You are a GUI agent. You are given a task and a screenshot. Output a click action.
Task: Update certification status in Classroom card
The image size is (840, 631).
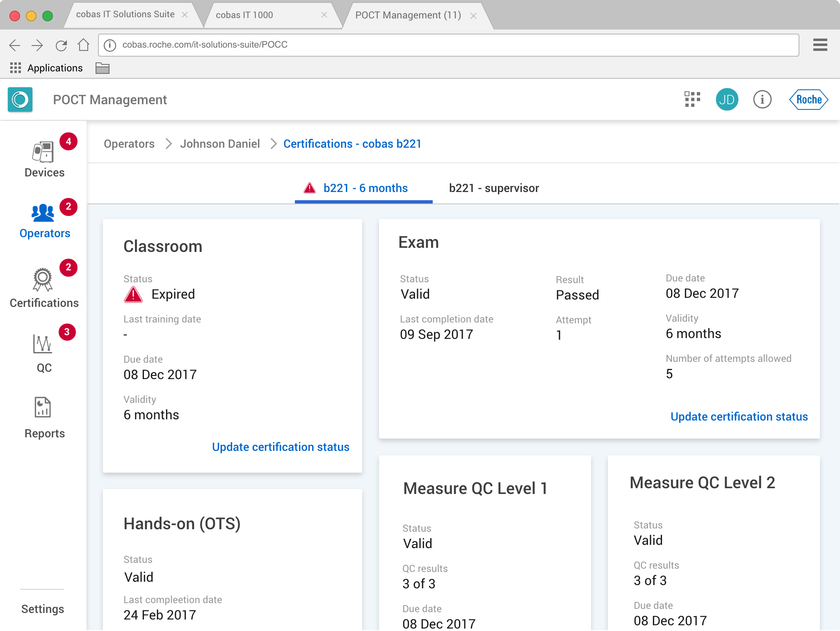coord(281,447)
